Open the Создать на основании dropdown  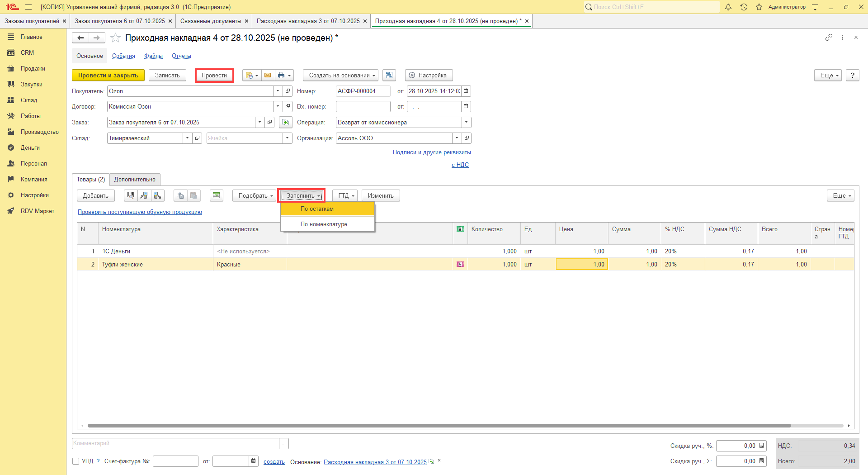[x=340, y=75]
